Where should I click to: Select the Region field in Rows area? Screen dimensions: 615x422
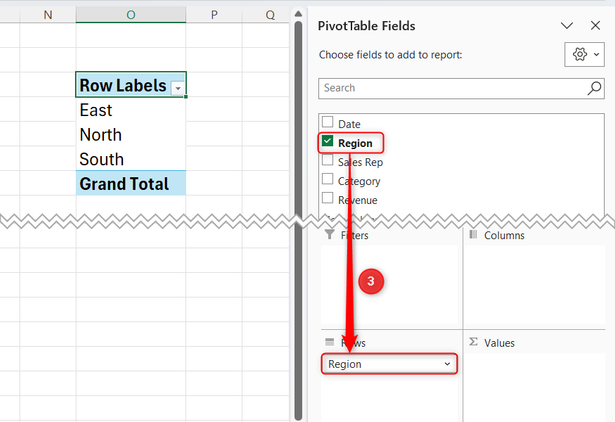(x=389, y=364)
